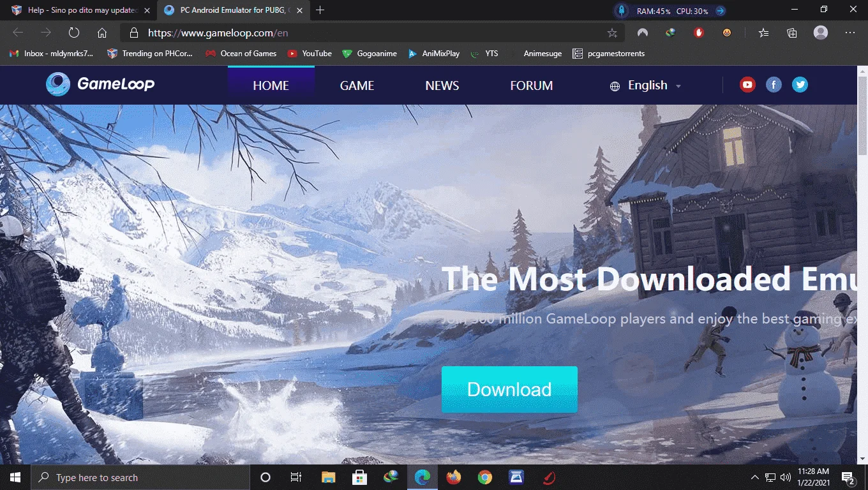The height and width of the screenshot is (490, 868).
Task: Open Microsoft Store from the taskbar
Action: point(359,477)
